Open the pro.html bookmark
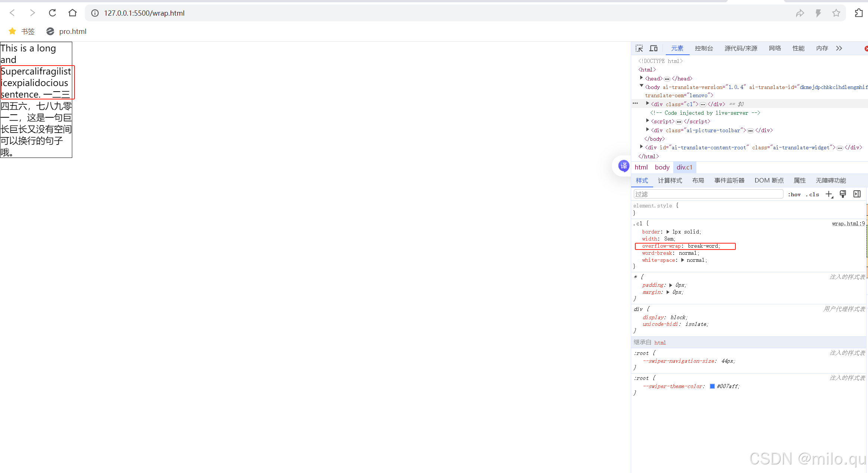Viewport: 868px width, 473px height. pyautogui.click(x=66, y=32)
